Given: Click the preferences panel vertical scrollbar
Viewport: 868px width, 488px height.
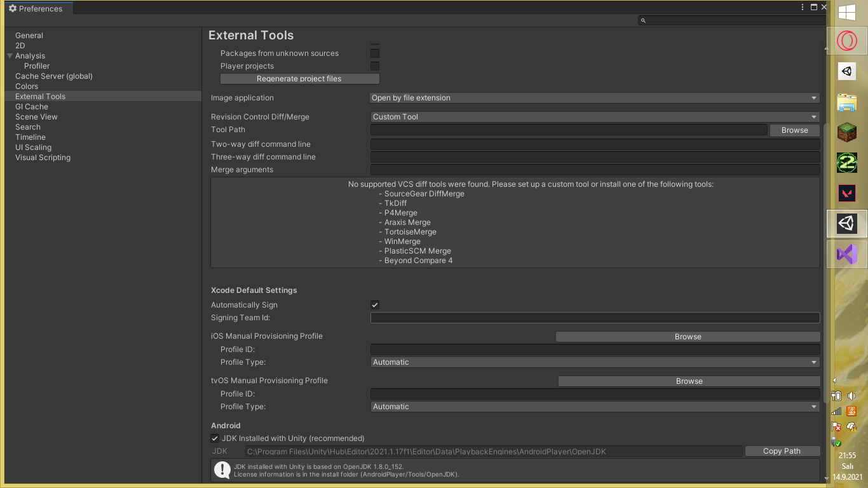Looking at the screenshot, I should point(826,254).
